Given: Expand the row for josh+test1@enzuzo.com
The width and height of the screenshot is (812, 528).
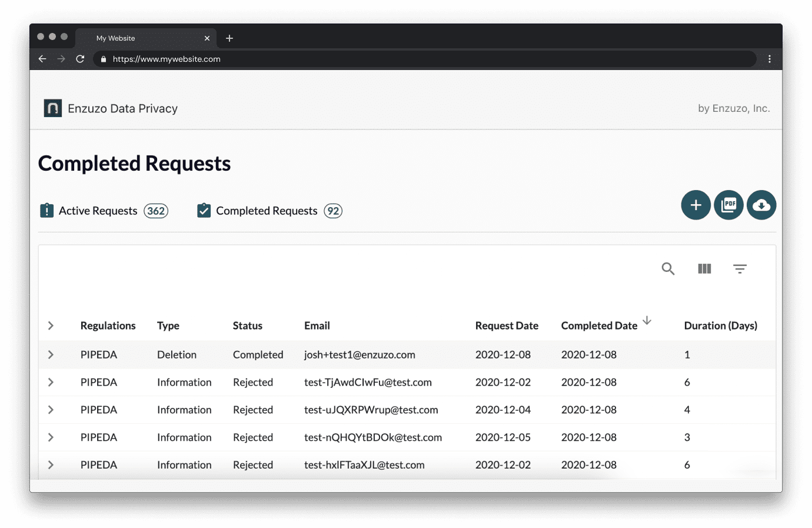Looking at the screenshot, I should pyautogui.click(x=51, y=354).
